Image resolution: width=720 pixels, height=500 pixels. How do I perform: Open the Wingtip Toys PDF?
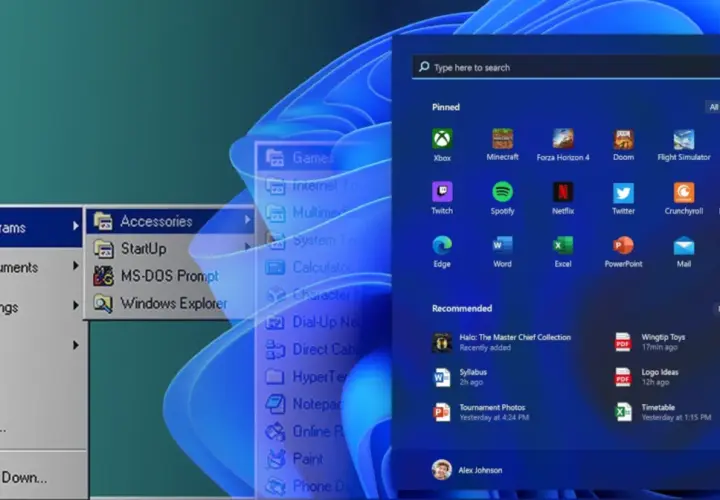650,342
